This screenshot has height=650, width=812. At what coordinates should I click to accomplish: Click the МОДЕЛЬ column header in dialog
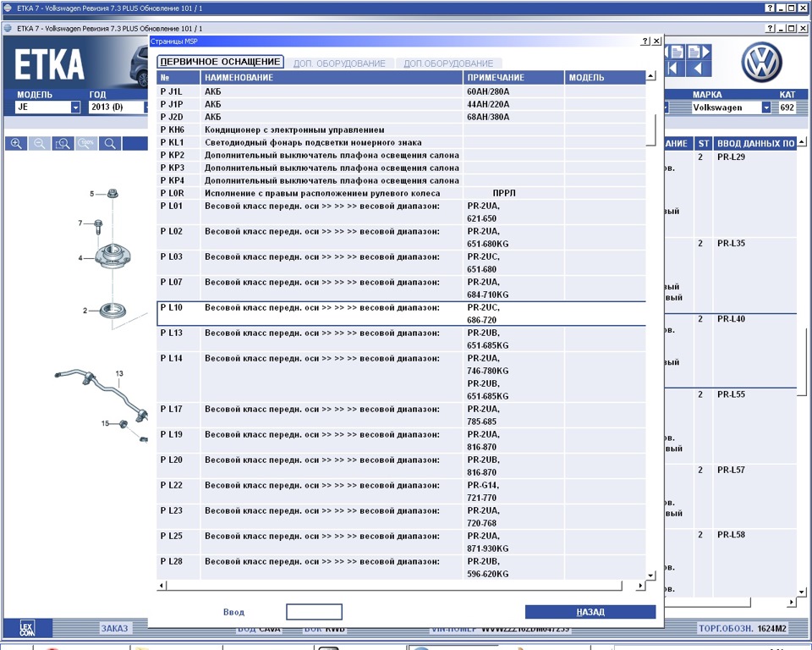click(x=605, y=77)
